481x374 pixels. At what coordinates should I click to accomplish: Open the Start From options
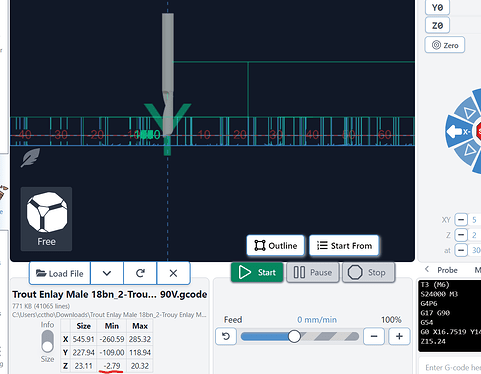tap(344, 246)
